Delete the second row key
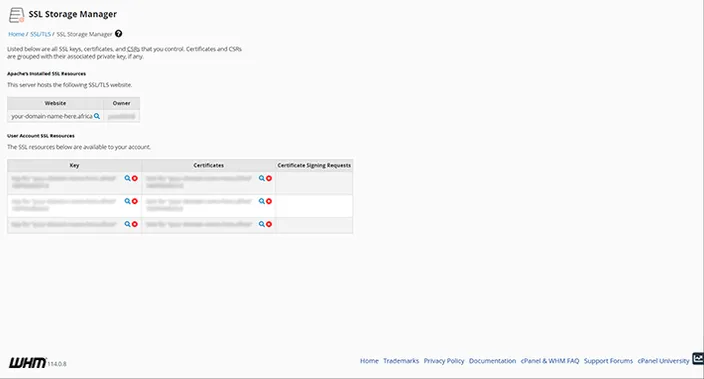 coord(135,201)
